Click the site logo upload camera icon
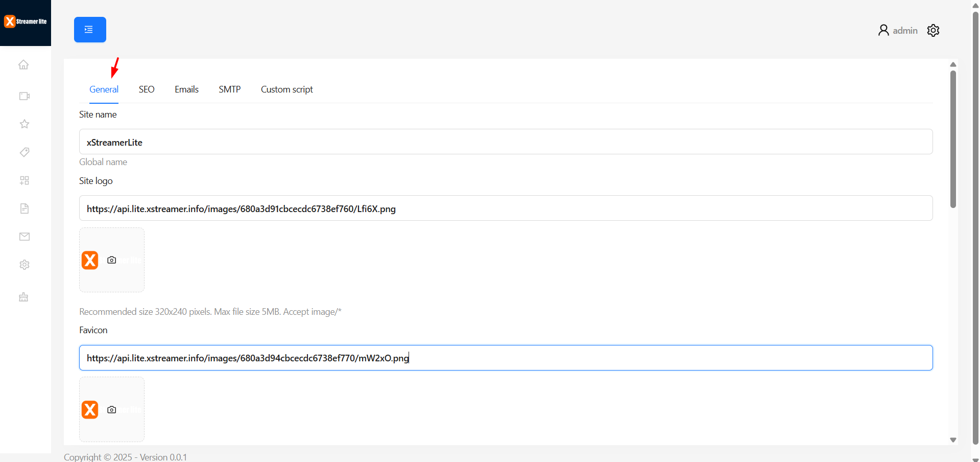 pos(112,260)
